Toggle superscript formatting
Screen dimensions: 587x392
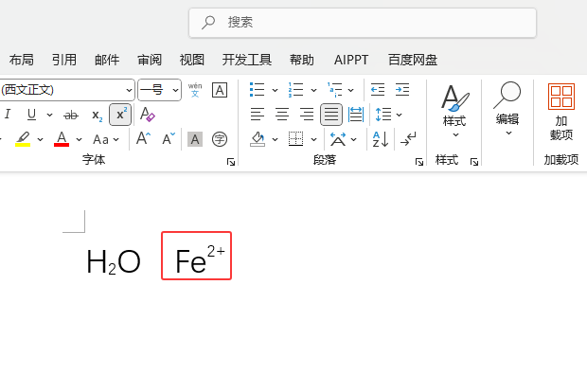click(x=120, y=115)
